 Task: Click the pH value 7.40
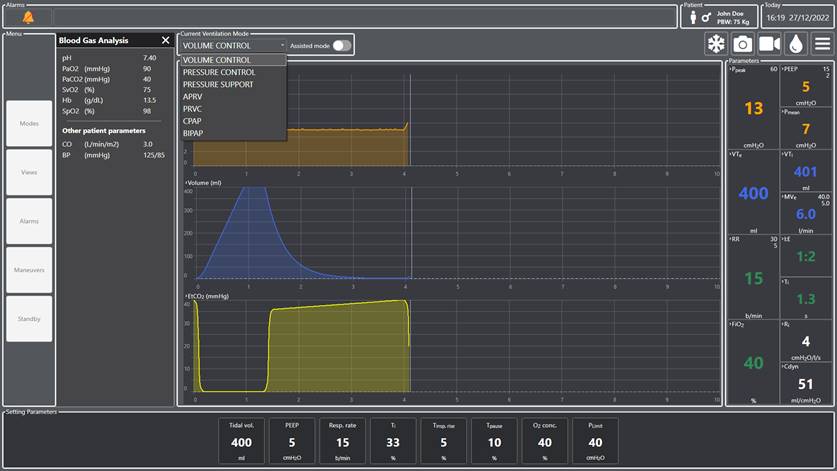coord(149,58)
